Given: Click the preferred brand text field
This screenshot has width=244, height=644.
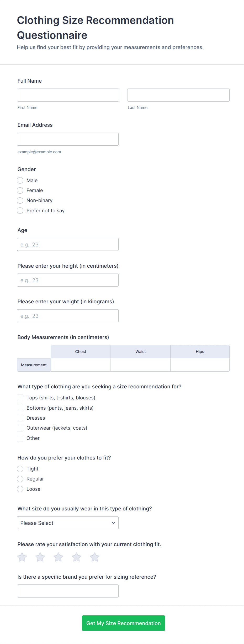Looking at the screenshot, I should tap(68, 591).
